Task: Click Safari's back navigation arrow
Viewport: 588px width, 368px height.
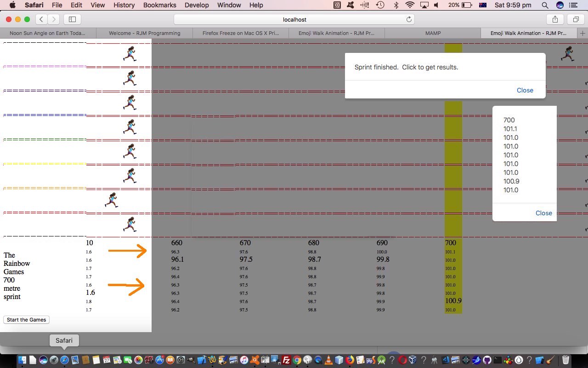Action: pos(42,19)
